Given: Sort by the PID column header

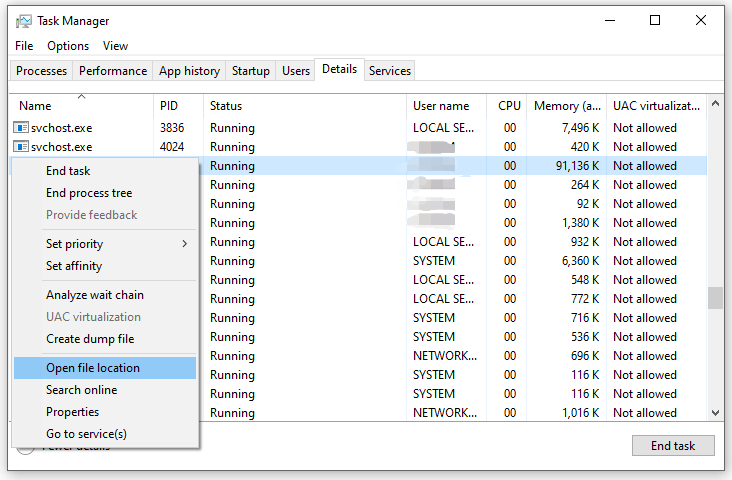Looking at the screenshot, I should pyautogui.click(x=178, y=106).
